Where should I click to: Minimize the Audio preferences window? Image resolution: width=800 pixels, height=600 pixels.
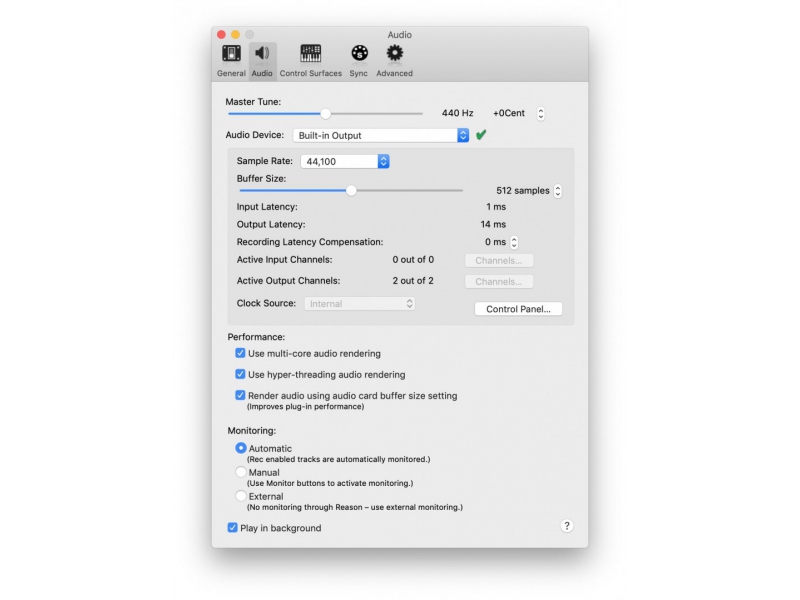[x=235, y=34]
